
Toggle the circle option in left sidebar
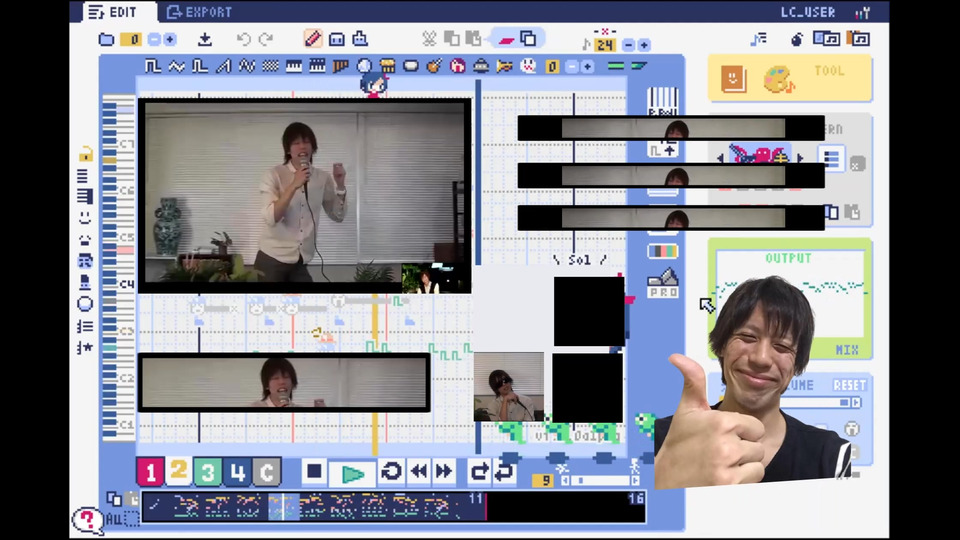click(85, 304)
